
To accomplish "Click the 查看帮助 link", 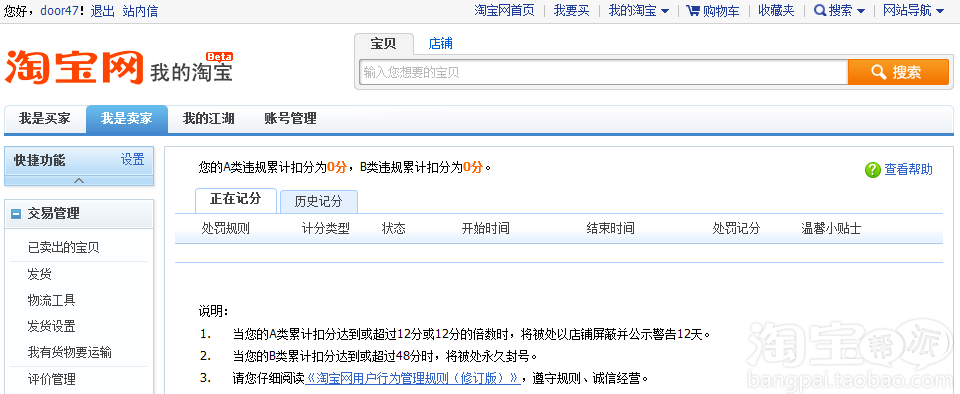I will (x=909, y=170).
